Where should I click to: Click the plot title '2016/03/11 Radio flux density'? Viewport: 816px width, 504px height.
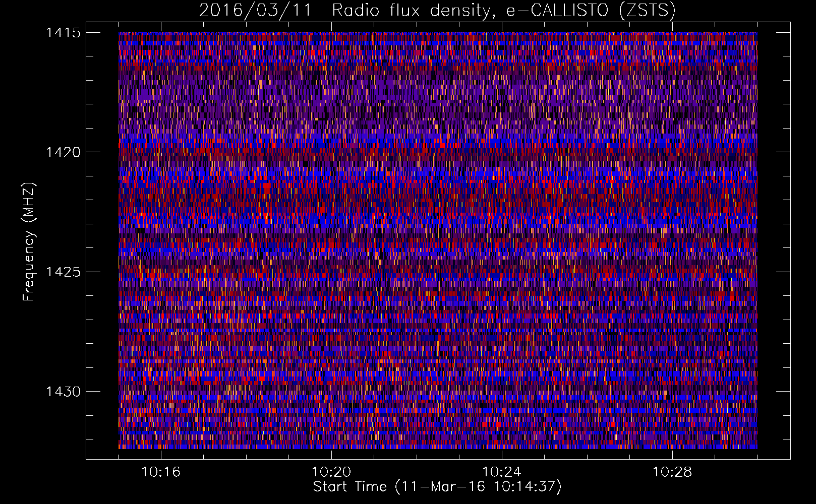click(x=437, y=10)
